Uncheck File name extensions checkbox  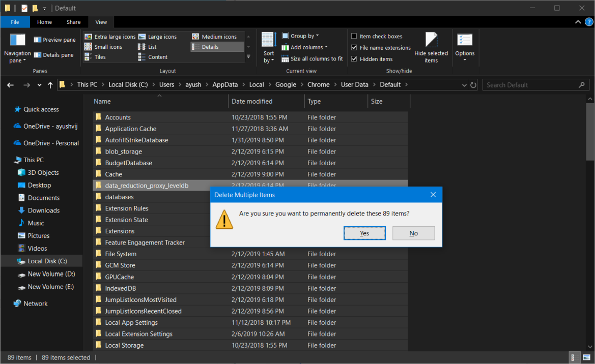pyautogui.click(x=354, y=48)
